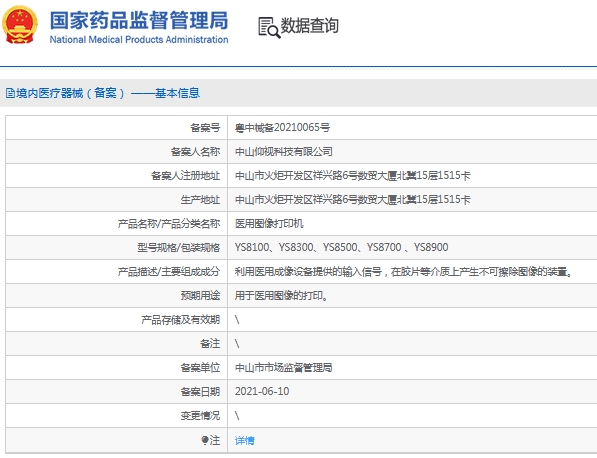Click the 生产地址 address value
The image size is (597, 458).
pyautogui.click(x=353, y=199)
